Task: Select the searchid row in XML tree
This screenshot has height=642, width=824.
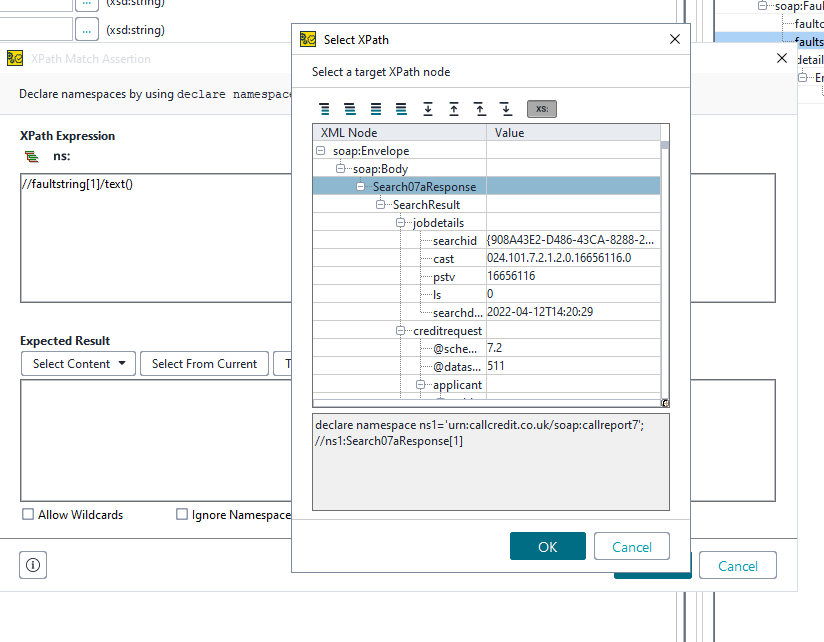Action: [454, 241]
